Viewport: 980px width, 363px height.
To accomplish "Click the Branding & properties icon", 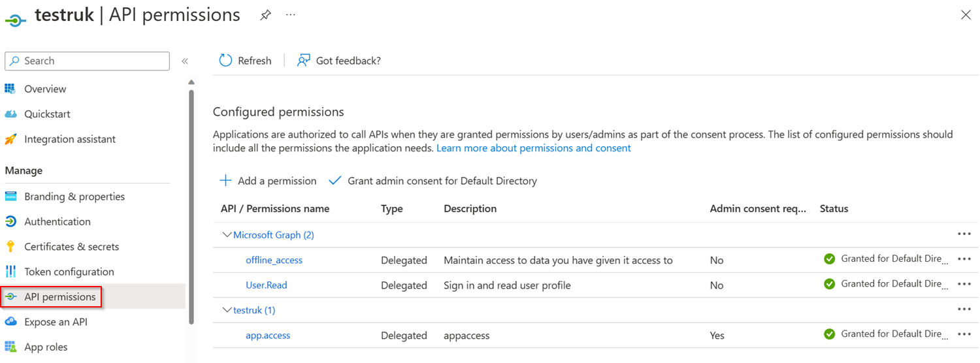I will coord(10,197).
